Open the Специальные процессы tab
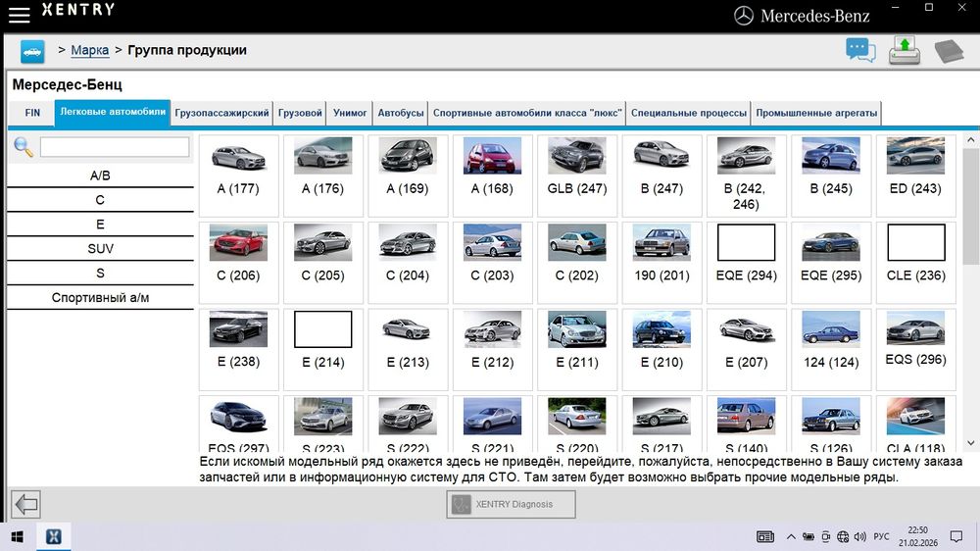This screenshot has height=551, width=980. [689, 113]
